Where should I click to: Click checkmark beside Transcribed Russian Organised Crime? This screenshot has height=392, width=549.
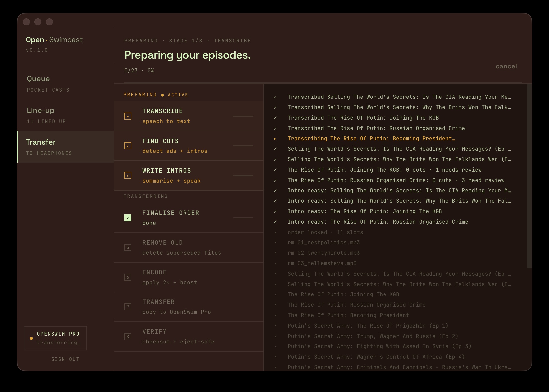coord(275,128)
